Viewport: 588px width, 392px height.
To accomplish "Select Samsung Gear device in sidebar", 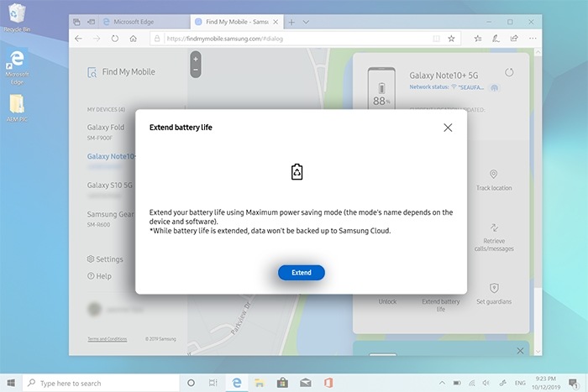I will tap(110, 218).
